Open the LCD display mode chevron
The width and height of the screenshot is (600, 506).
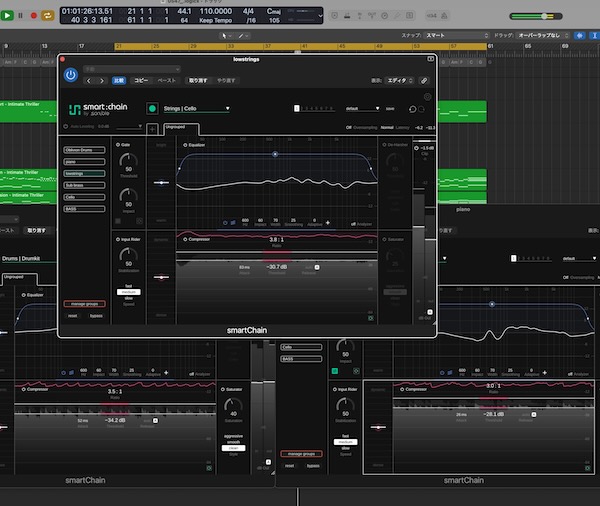[x=320, y=16]
